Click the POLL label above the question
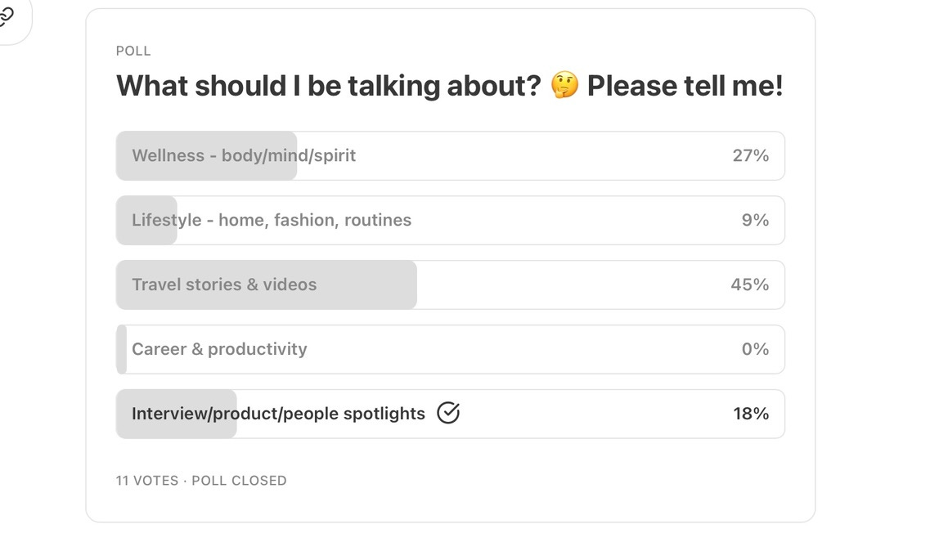The image size is (939, 560). pos(133,51)
